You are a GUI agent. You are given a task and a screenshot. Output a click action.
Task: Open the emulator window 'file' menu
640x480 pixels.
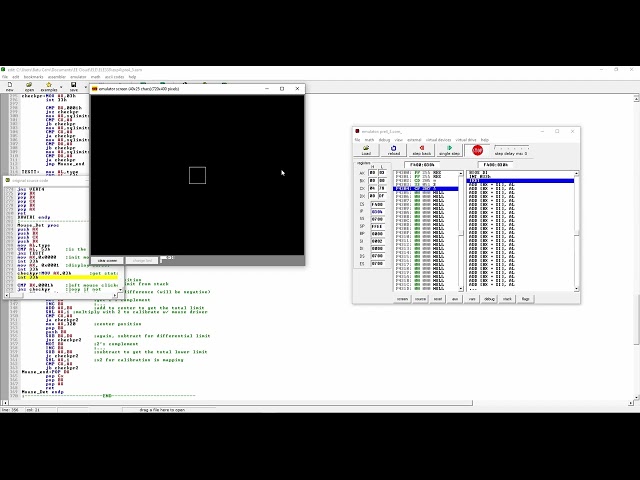tap(357, 140)
